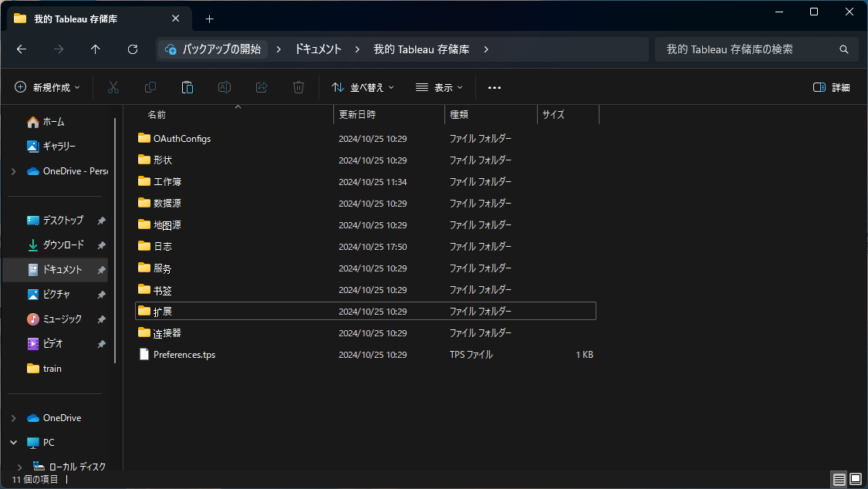Viewport: 868px width, 489px height.
Task: Unpin デスクトップ using its pin icon
Action: (x=101, y=221)
